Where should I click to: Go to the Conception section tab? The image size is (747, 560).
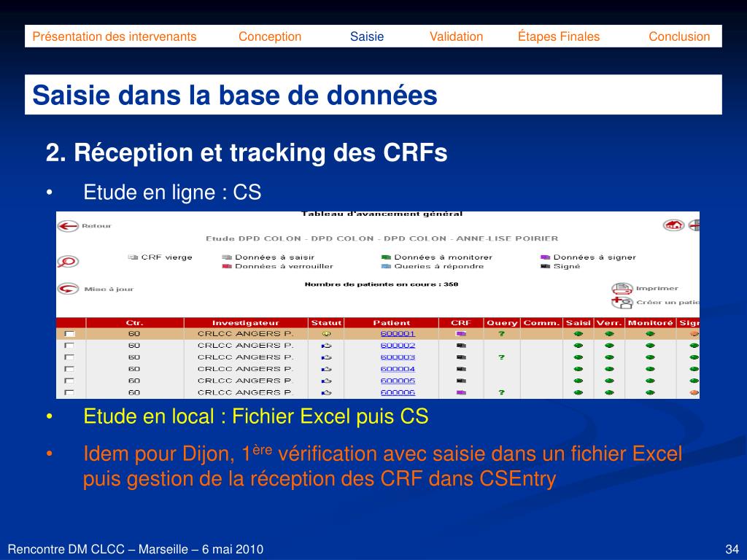tap(270, 36)
